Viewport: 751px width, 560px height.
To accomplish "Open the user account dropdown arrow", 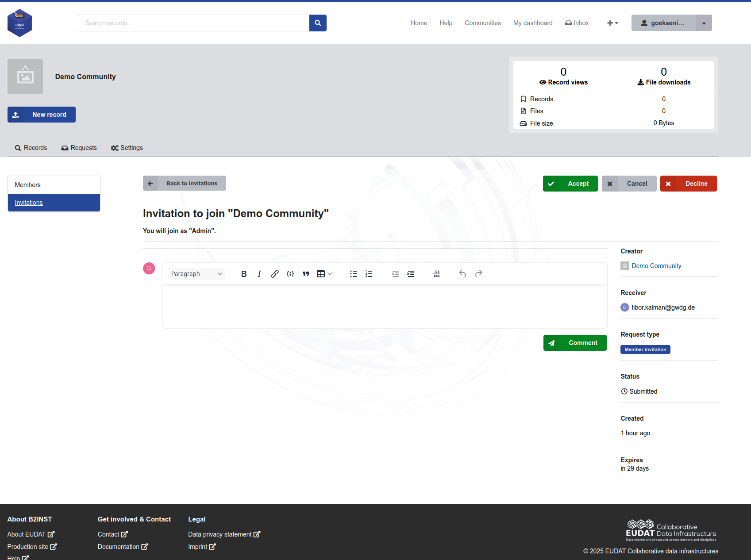I will tap(704, 23).
